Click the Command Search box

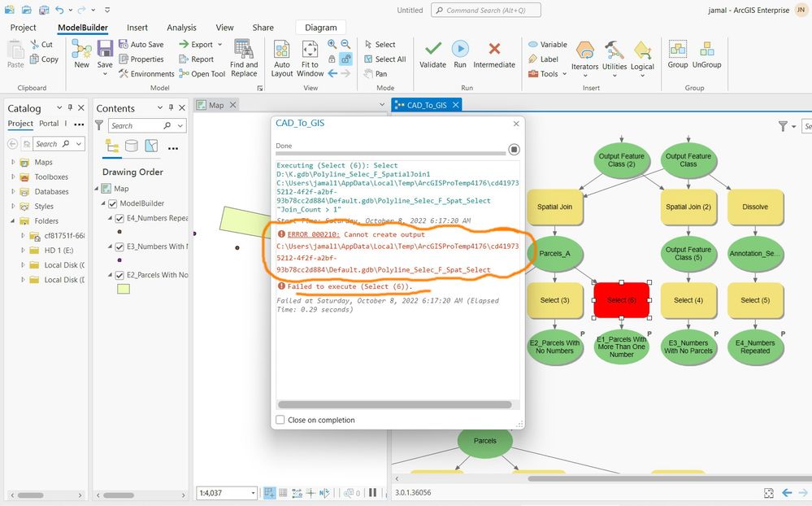point(486,10)
